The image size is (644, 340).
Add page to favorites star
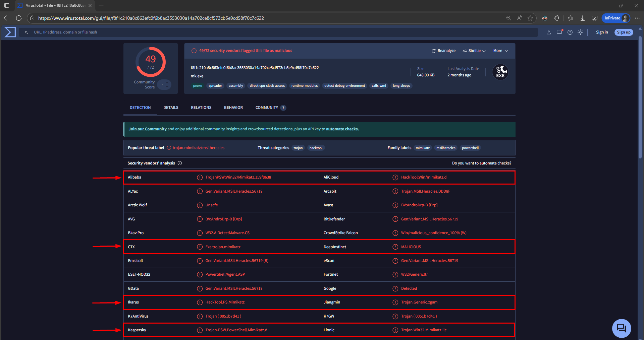[x=530, y=18]
